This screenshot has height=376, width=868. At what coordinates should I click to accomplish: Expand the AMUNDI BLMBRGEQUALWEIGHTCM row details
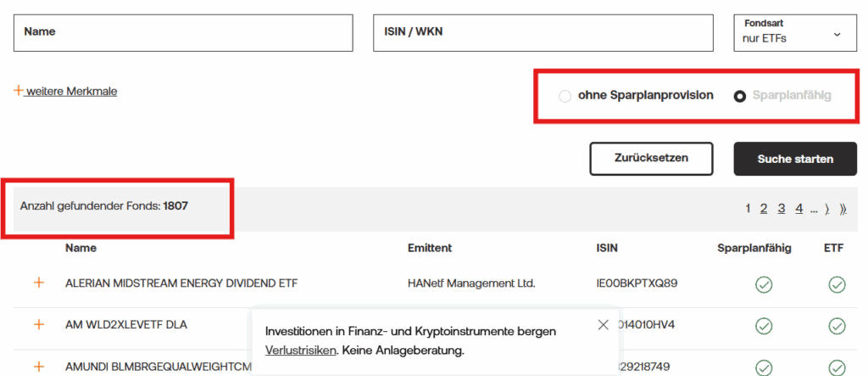(38, 367)
